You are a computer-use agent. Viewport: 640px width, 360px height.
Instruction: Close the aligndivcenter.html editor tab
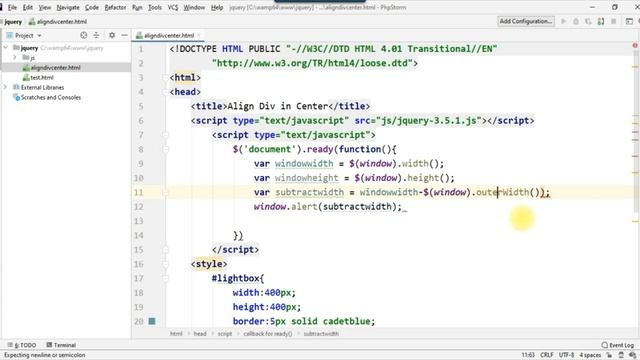(199, 36)
